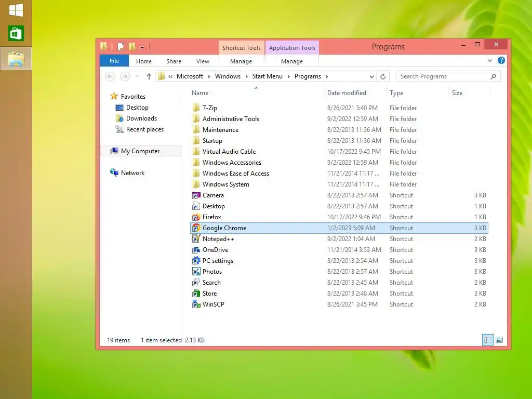Open Manage tab under Shortcut Tools
532x399 pixels.
(x=241, y=61)
